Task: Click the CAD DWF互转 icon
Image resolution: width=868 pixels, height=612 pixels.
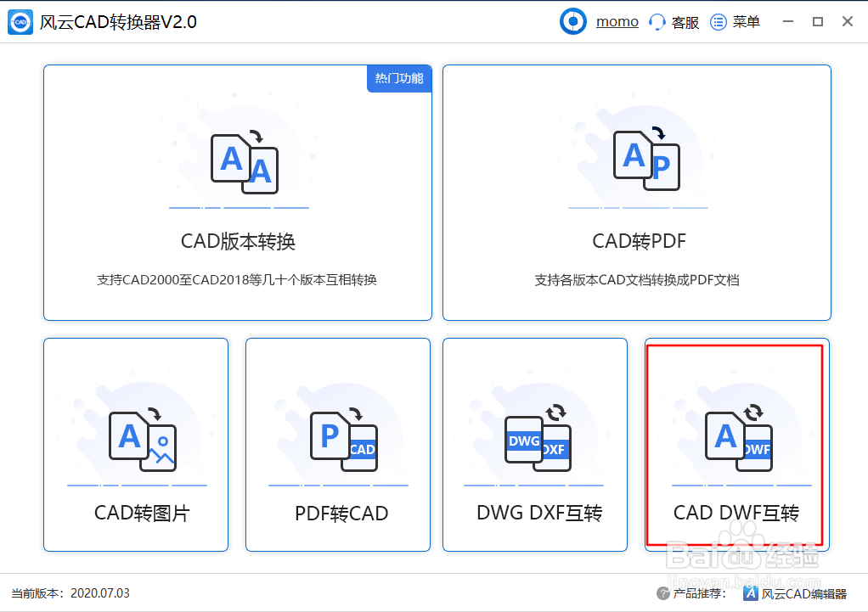Action: click(738, 438)
